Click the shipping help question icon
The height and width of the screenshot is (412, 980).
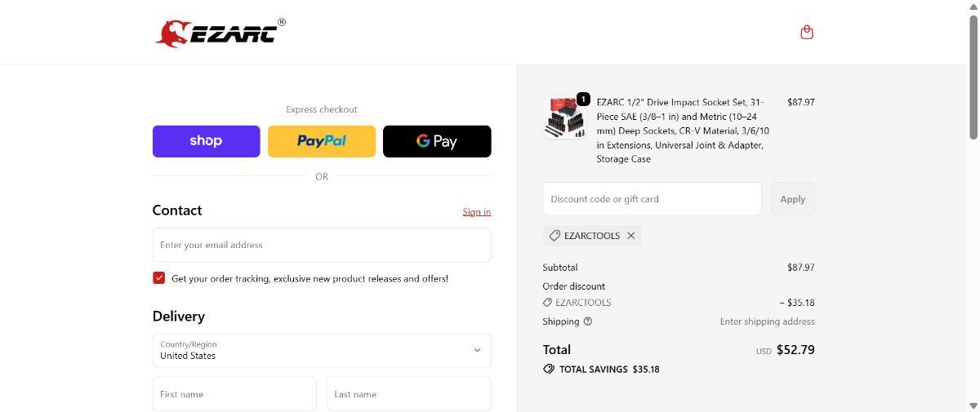pos(588,321)
